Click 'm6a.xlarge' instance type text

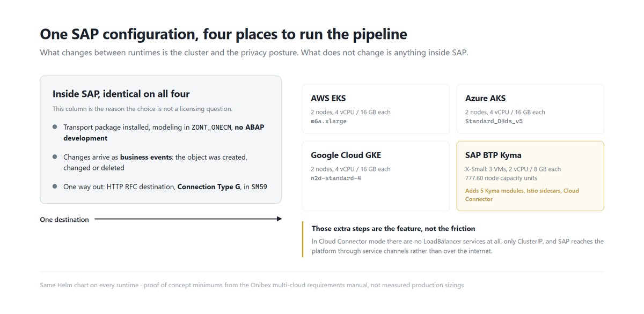point(328,121)
